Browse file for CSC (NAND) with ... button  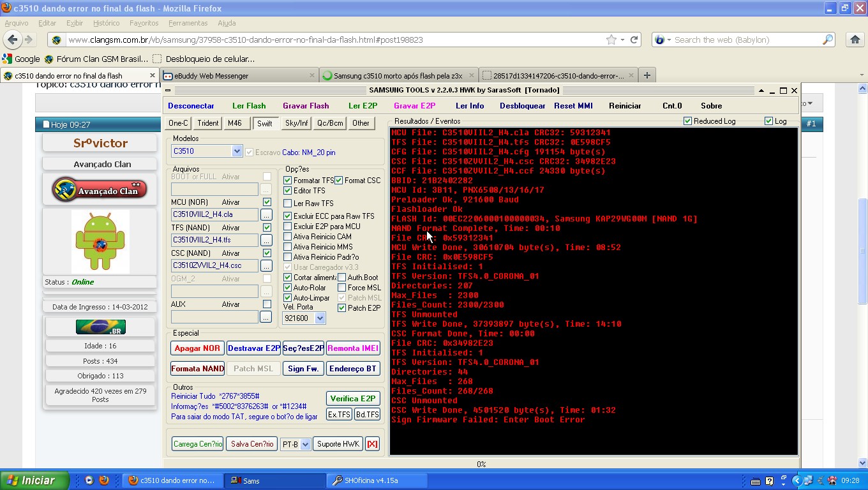(x=266, y=266)
